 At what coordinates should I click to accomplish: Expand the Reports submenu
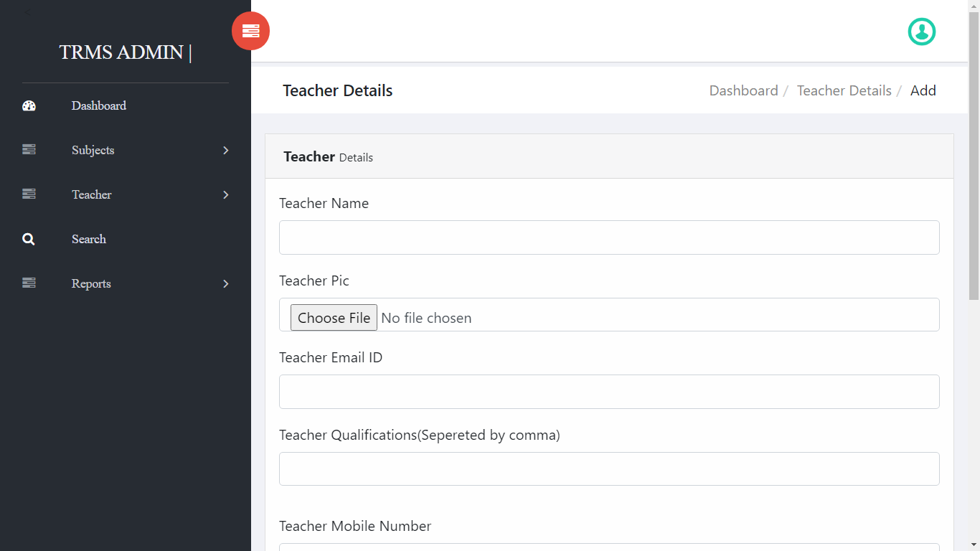pyautogui.click(x=225, y=283)
